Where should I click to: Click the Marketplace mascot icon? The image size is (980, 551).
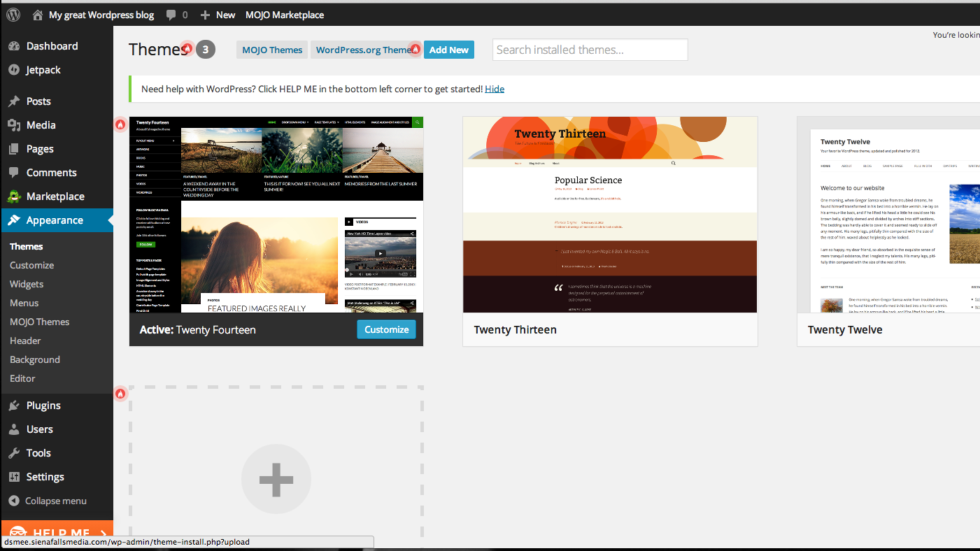(13, 196)
